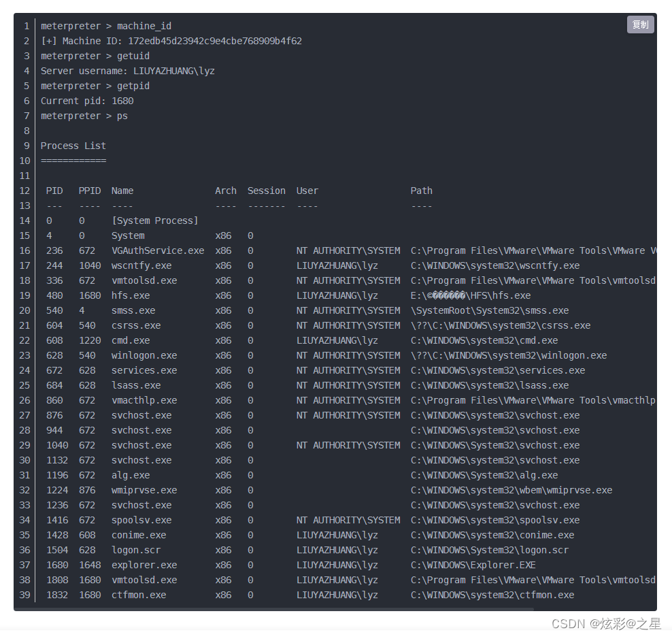Viewport: 672px width, 637px height.
Task: Click the csrss.exe process name
Action: pyautogui.click(x=136, y=325)
